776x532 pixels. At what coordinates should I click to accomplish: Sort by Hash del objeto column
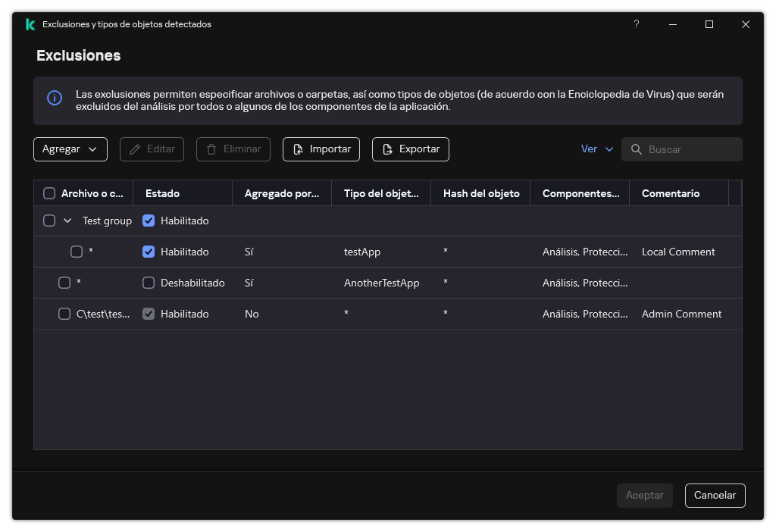tap(481, 193)
